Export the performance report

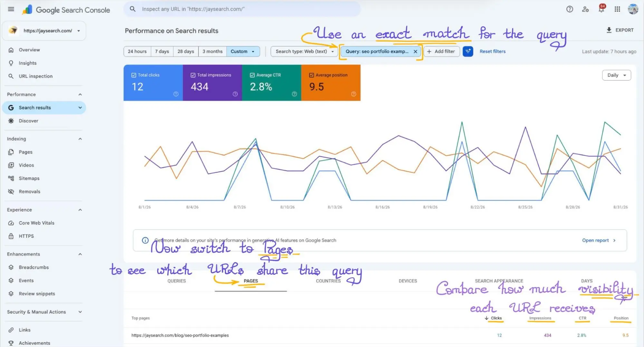tap(620, 30)
